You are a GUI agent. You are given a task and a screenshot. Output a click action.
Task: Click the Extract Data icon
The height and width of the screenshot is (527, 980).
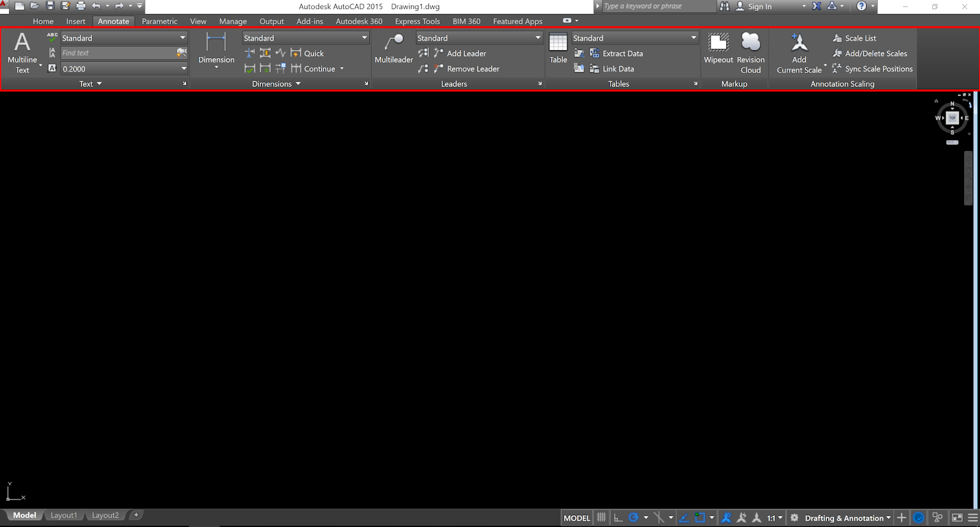pos(594,53)
